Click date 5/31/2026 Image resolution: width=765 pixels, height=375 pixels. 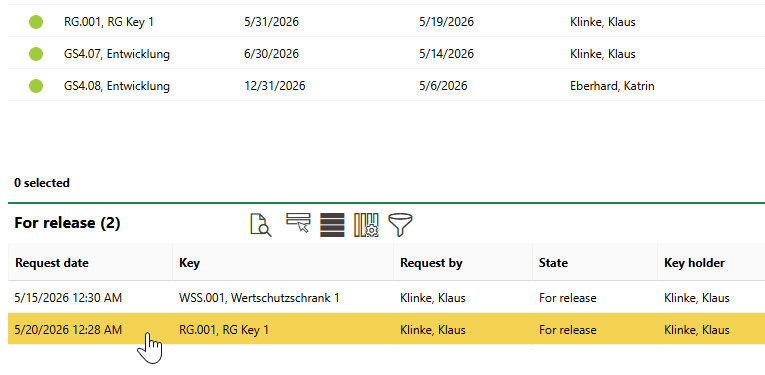[271, 22]
